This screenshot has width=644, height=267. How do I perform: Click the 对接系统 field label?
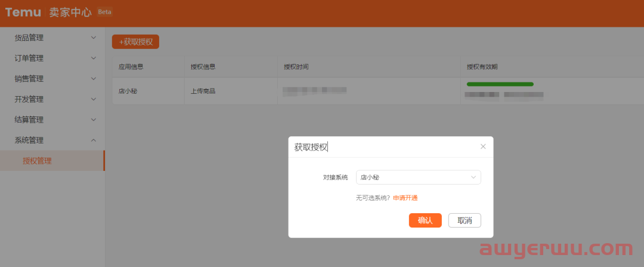click(x=336, y=177)
